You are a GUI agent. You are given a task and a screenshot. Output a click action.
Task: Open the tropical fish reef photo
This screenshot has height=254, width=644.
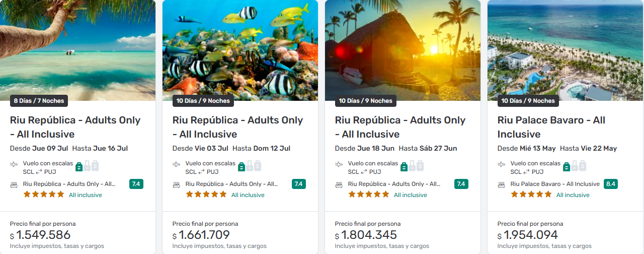coord(240,48)
